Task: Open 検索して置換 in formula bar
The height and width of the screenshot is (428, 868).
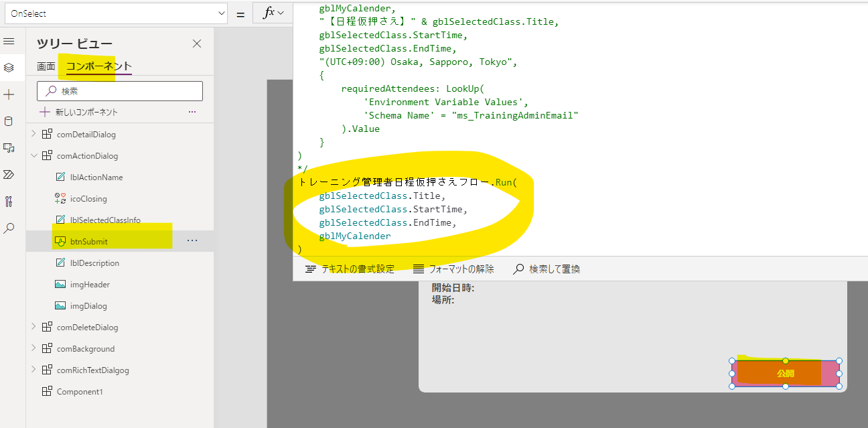Action: tap(547, 269)
